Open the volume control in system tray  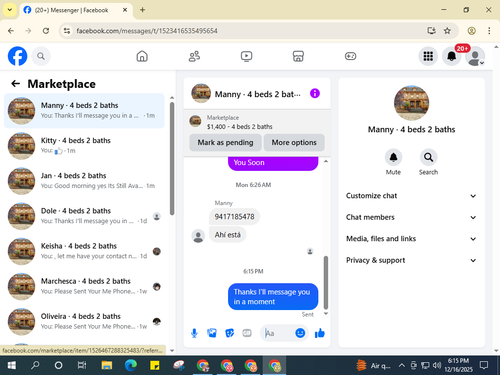pos(437,366)
